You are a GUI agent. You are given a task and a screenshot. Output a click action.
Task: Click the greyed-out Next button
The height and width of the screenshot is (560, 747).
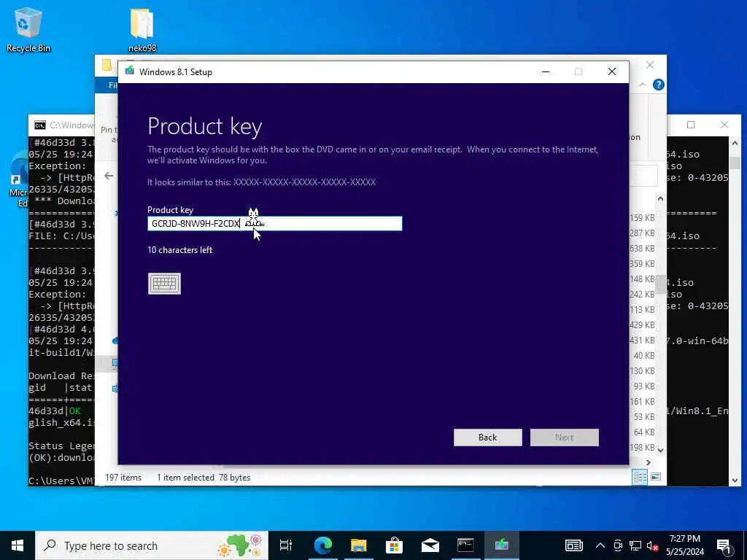(x=565, y=437)
